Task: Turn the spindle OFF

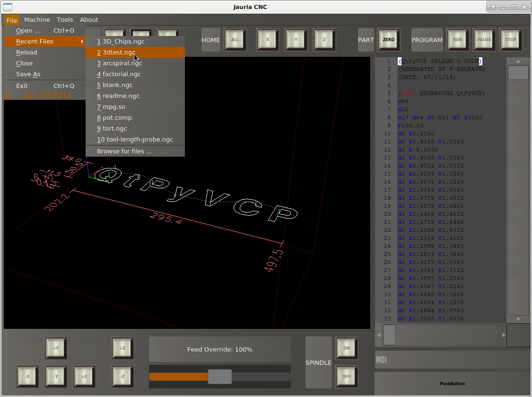Action: (347, 377)
